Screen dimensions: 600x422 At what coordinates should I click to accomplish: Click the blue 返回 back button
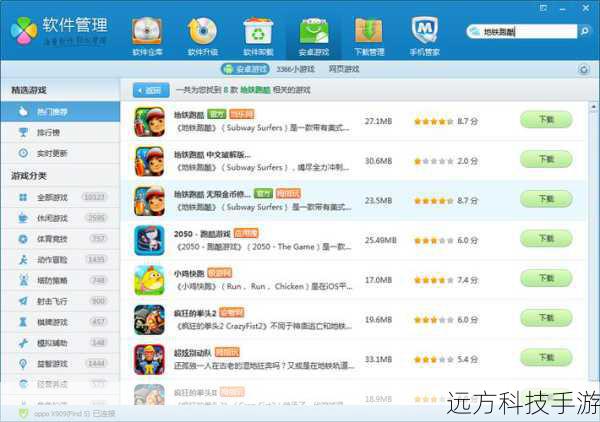coord(151,90)
